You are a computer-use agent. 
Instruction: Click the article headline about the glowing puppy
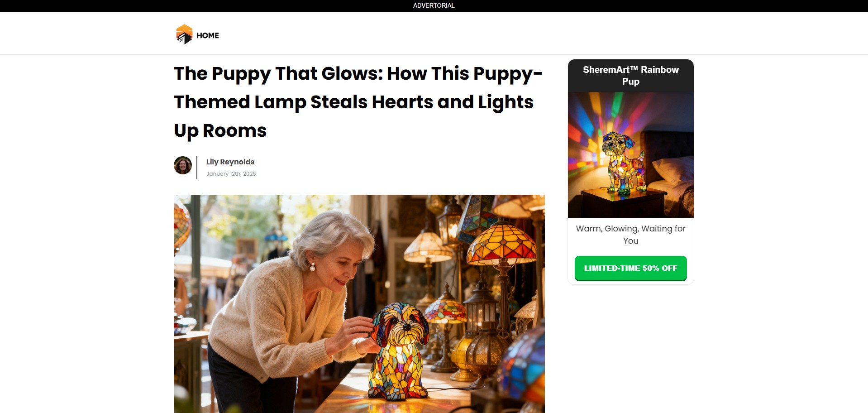coord(358,102)
